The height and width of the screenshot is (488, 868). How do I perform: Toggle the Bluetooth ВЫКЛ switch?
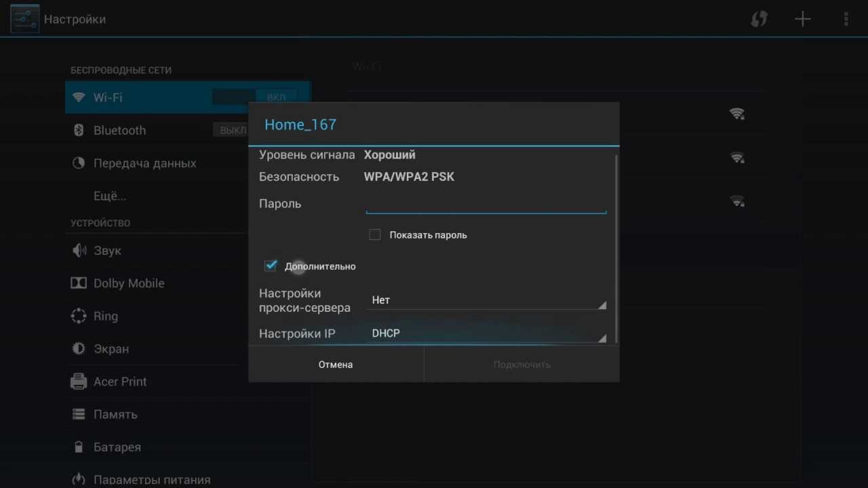coord(231,130)
